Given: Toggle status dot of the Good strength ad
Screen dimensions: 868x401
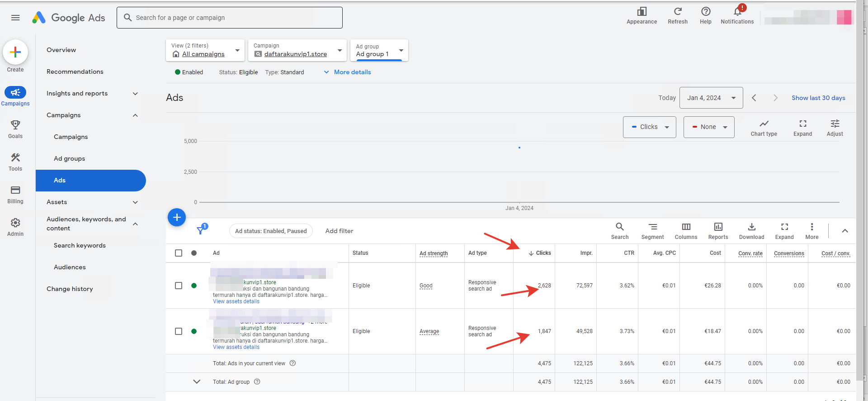Looking at the screenshot, I should coord(194,286).
